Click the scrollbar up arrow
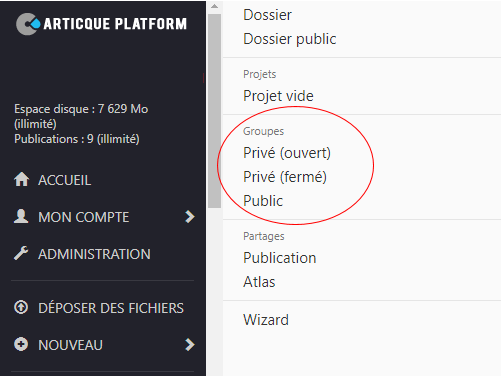 215,6
